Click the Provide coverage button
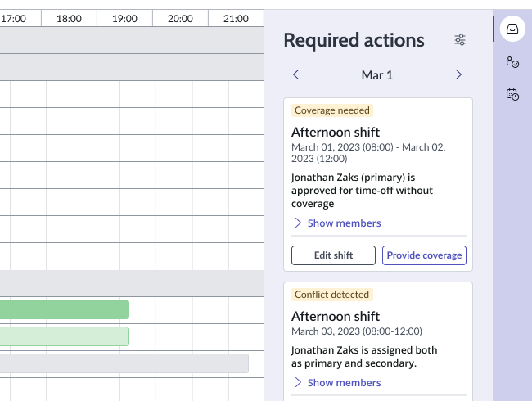The image size is (532, 401). [424, 255]
